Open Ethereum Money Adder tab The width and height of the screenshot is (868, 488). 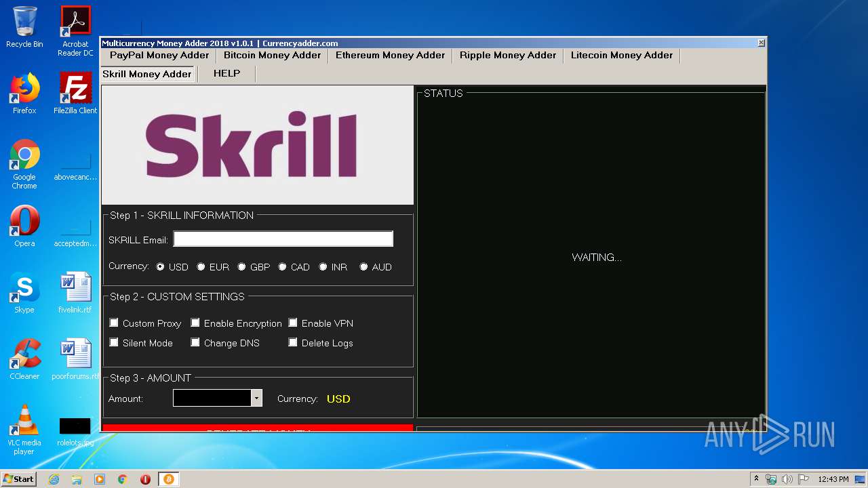(391, 56)
